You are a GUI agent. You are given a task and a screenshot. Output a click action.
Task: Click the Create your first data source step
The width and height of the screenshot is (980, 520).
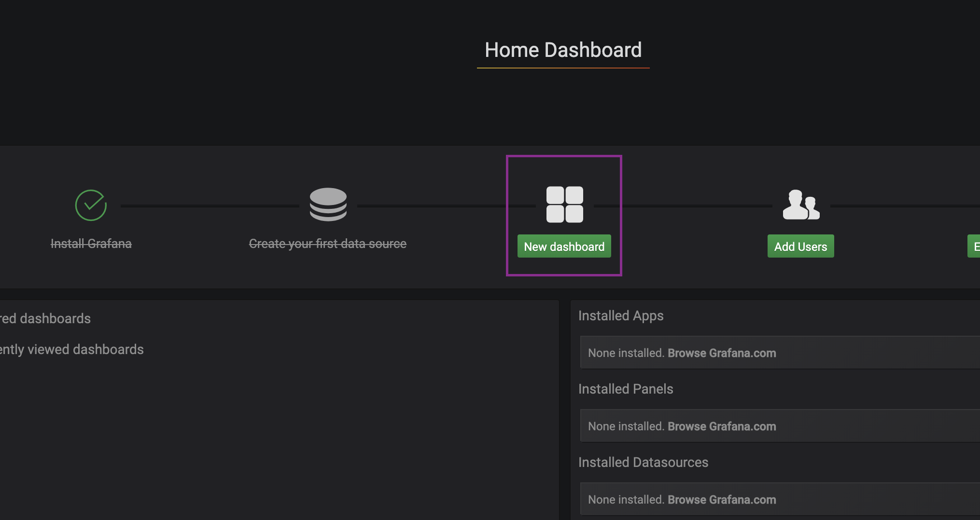328,244
